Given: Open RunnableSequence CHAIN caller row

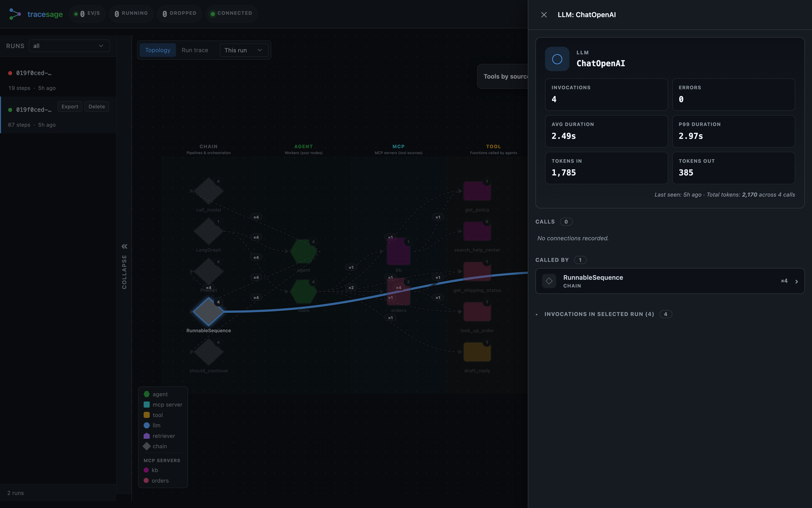Looking at the screenshot, I should [x=670, y=281].
